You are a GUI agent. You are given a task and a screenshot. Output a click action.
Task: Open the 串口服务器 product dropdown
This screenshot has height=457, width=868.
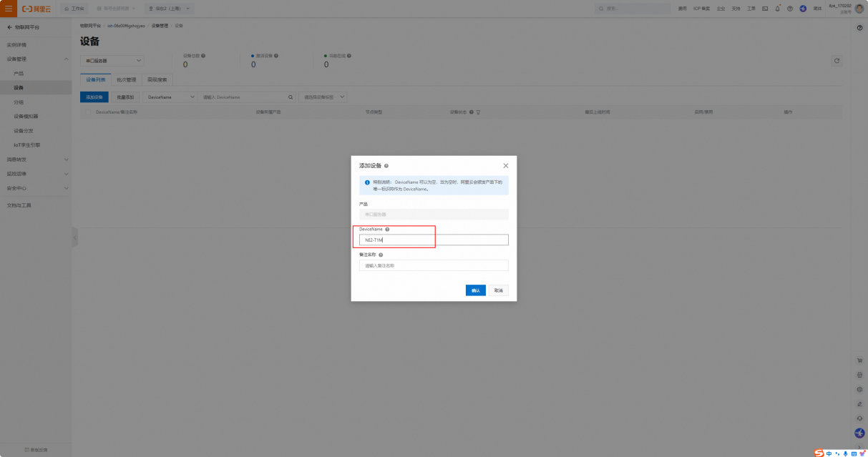[113, 61]
